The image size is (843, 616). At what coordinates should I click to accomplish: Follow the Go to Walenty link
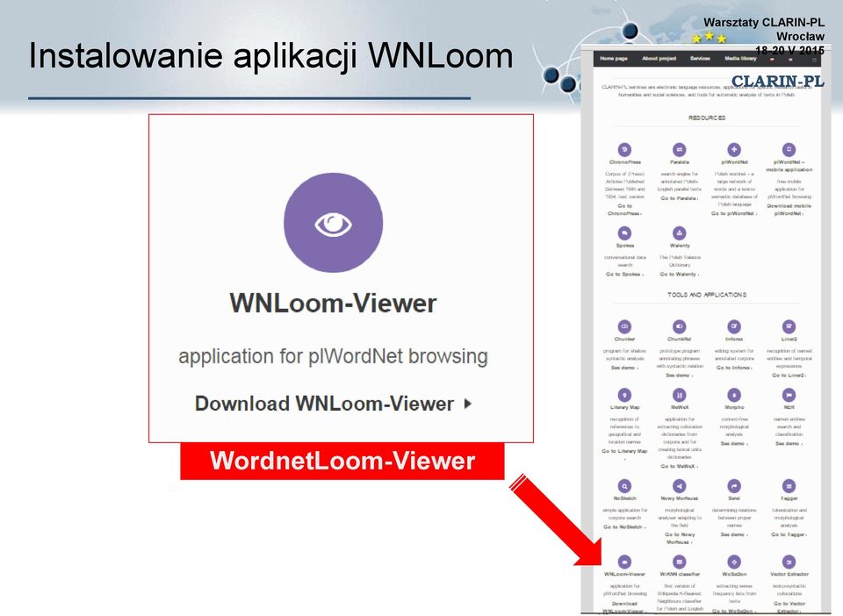(680, 274)
